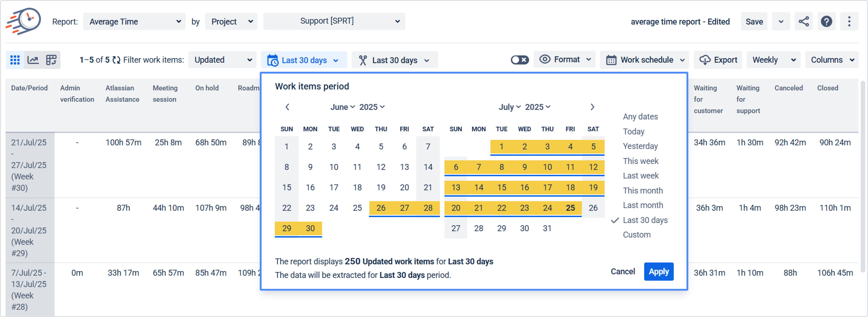The height and width of the screenshot is (317, 868).
Task: Open the help question mark icon
Action: tap(826, 22)
